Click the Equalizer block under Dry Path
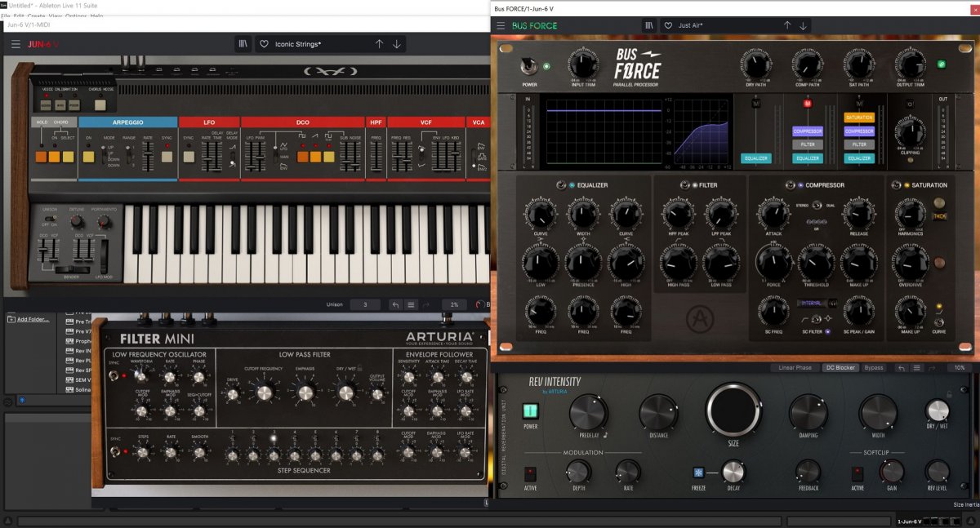Image resolution: width=980 pixels, height=528 pixels. [x=757, y=158]
